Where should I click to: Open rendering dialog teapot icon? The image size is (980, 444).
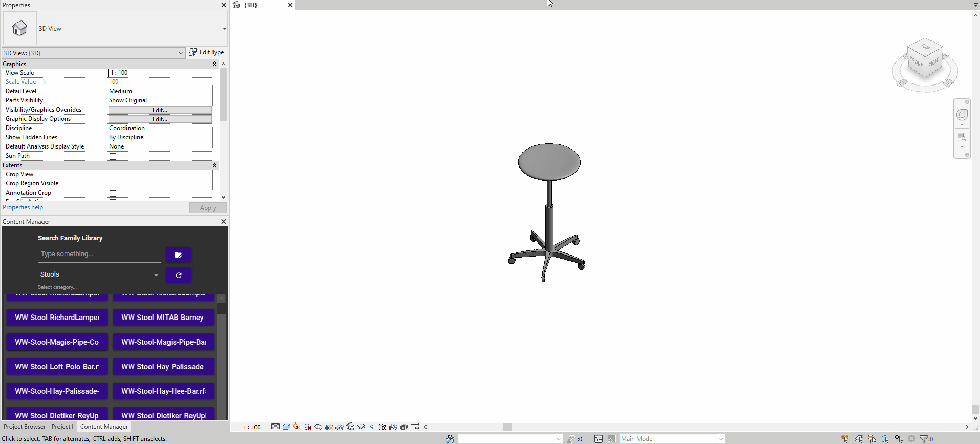point(318,427)
